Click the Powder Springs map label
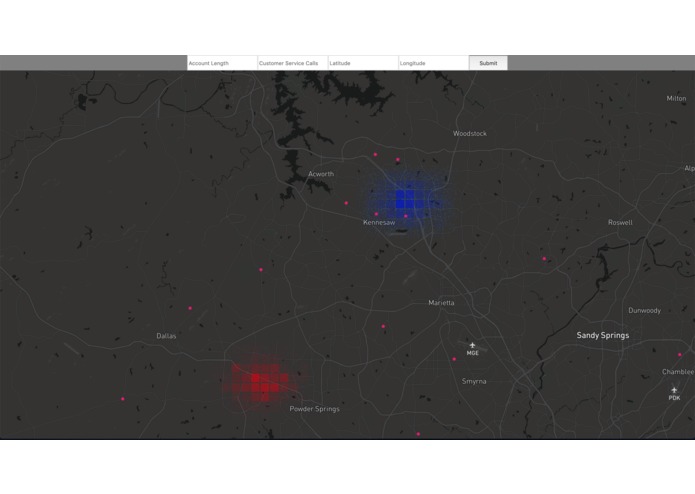This screenshot has width=695, height=494. tap(314, 409)
